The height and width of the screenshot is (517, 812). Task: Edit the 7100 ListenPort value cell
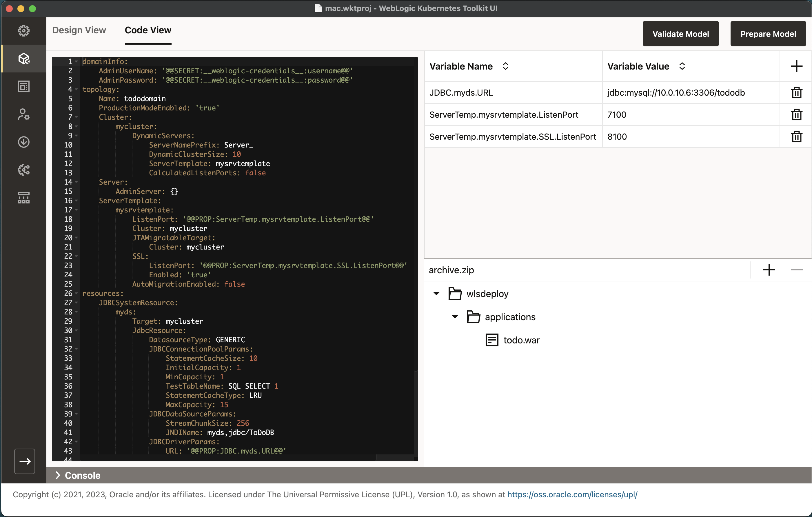691,115
